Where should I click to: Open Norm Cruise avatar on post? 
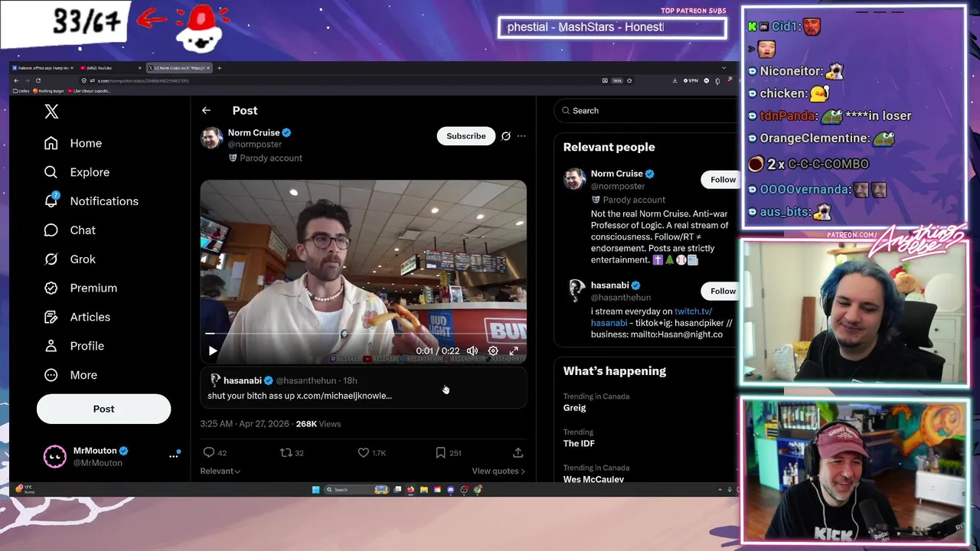pos(211,138)
